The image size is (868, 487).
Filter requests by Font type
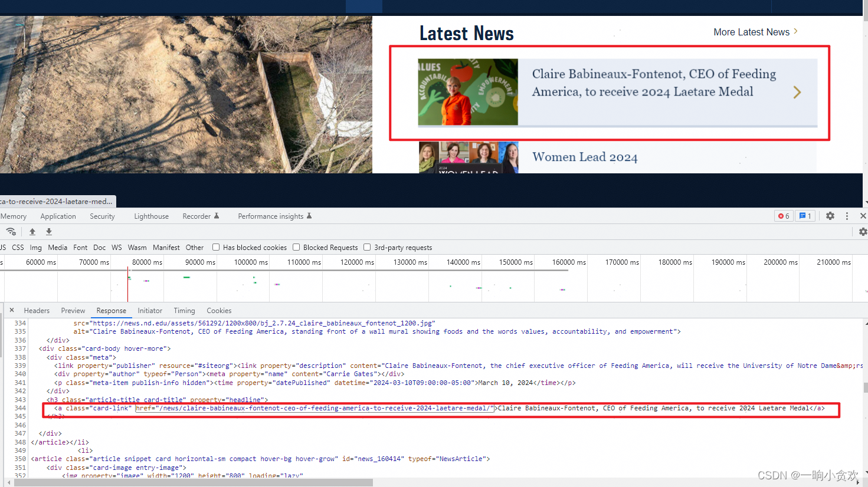tap(80, 248)
